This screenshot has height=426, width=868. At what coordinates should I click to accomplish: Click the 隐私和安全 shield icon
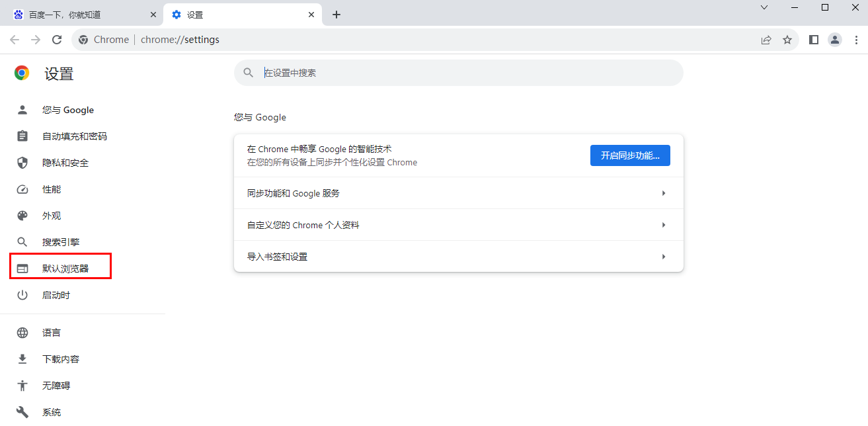pos(22,163)
